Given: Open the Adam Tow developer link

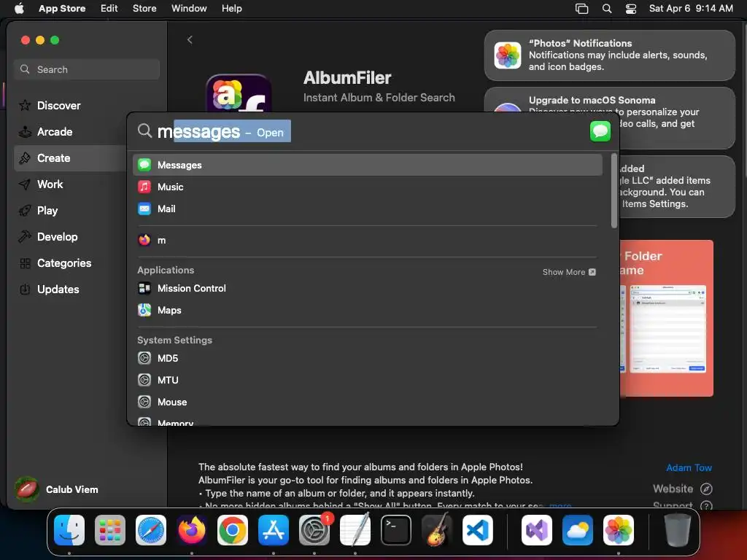Looking at the screenshot, I should [x=689, y=467].
